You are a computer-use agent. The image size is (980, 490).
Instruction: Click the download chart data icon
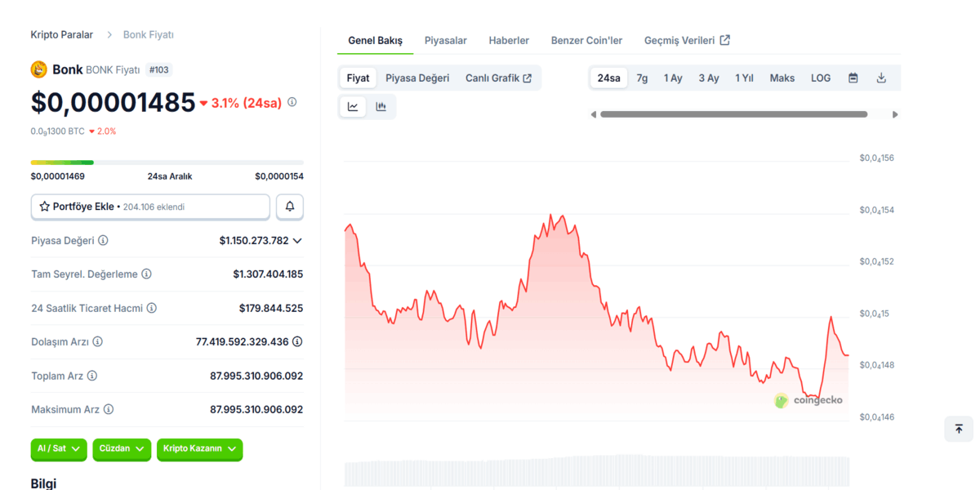pos(881,78)
